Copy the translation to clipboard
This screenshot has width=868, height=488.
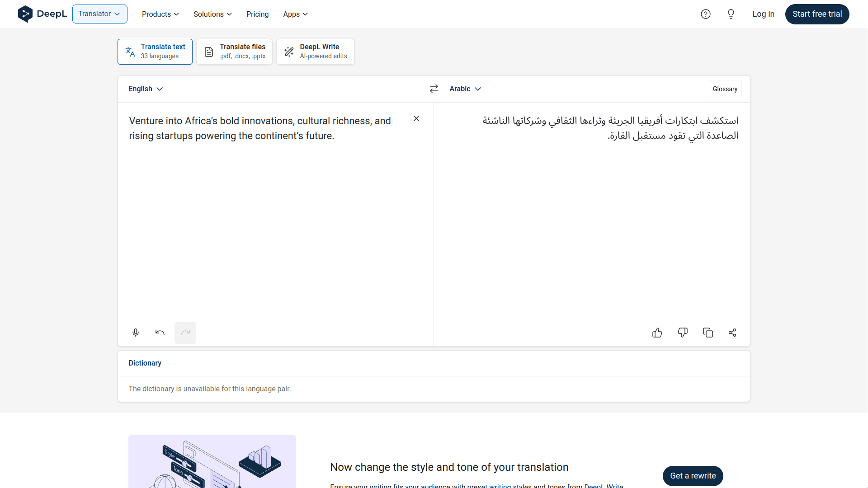[708, 333]
